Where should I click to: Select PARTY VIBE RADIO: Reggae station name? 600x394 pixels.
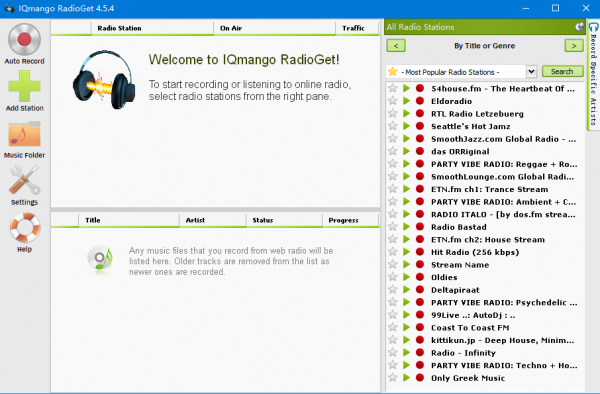504,164
